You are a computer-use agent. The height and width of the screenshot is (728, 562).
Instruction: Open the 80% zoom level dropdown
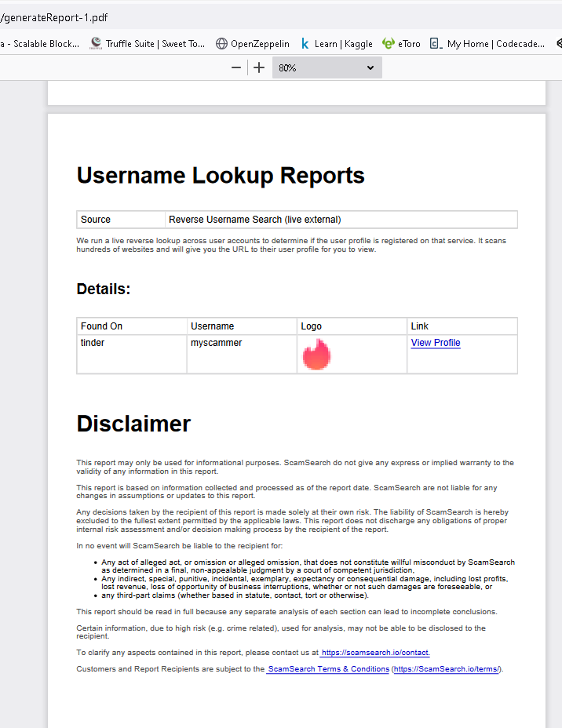pyautogui.click(x=327, y=67)
